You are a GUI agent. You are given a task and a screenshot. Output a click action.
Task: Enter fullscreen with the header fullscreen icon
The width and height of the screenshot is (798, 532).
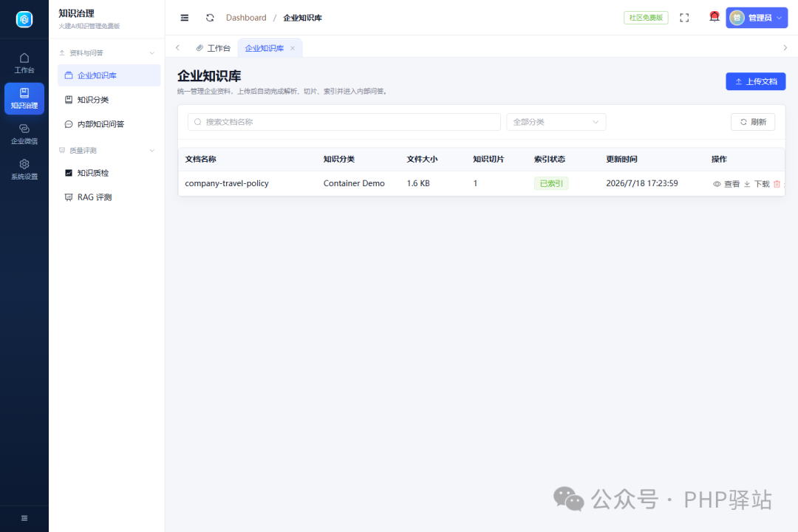(684, 18)
